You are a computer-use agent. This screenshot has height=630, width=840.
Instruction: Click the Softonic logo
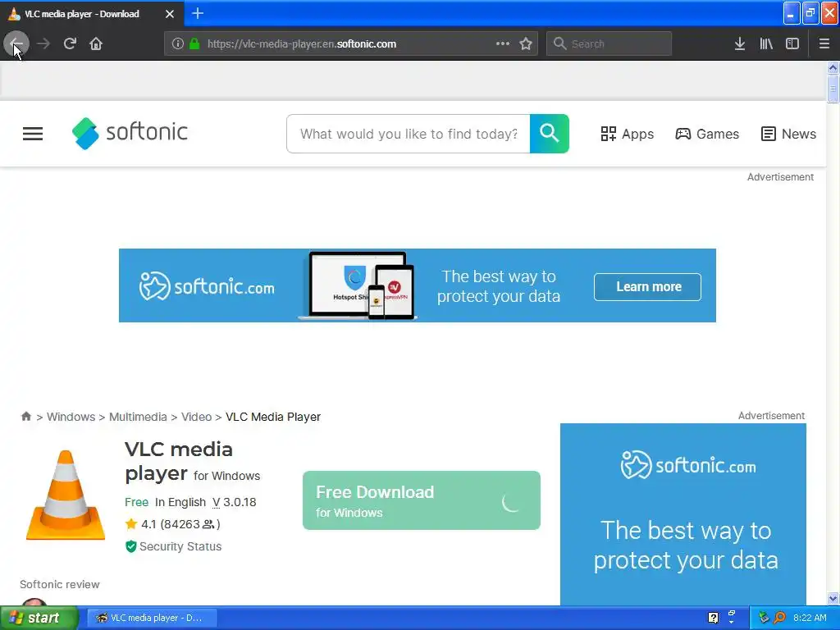(130, 133)
